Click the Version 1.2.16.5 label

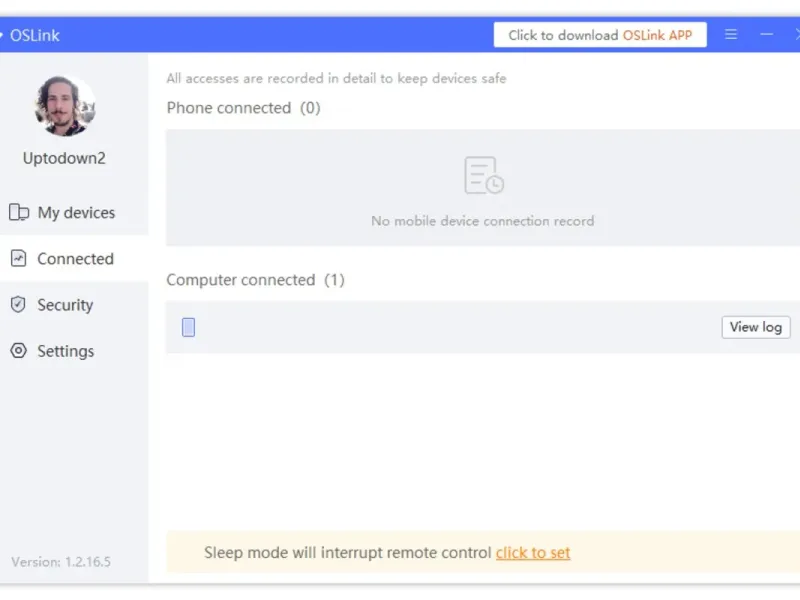(x=61, y=562)
